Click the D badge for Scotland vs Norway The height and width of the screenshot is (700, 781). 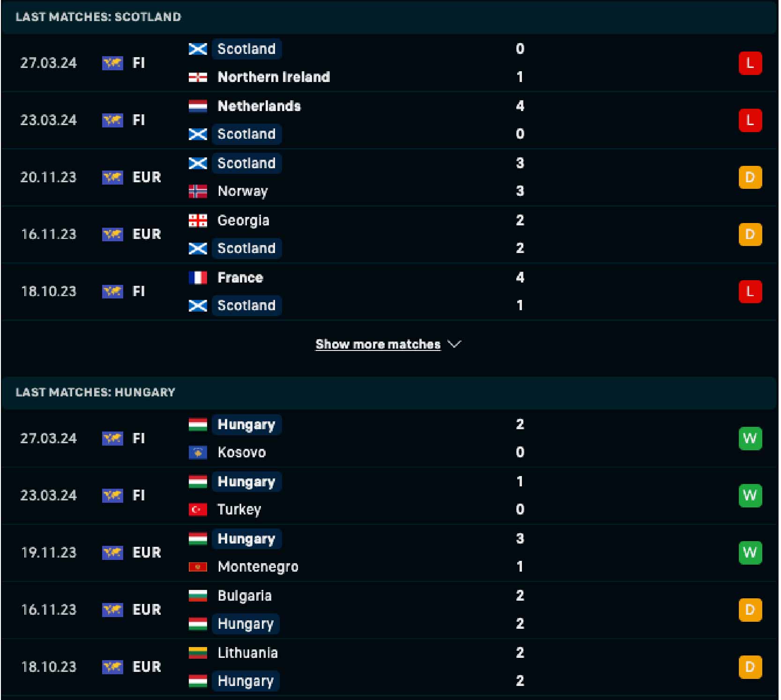[x=750, y=178]
